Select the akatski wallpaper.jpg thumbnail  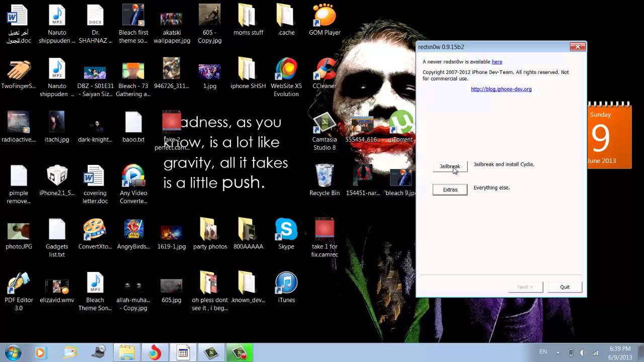tap(172, 28)
